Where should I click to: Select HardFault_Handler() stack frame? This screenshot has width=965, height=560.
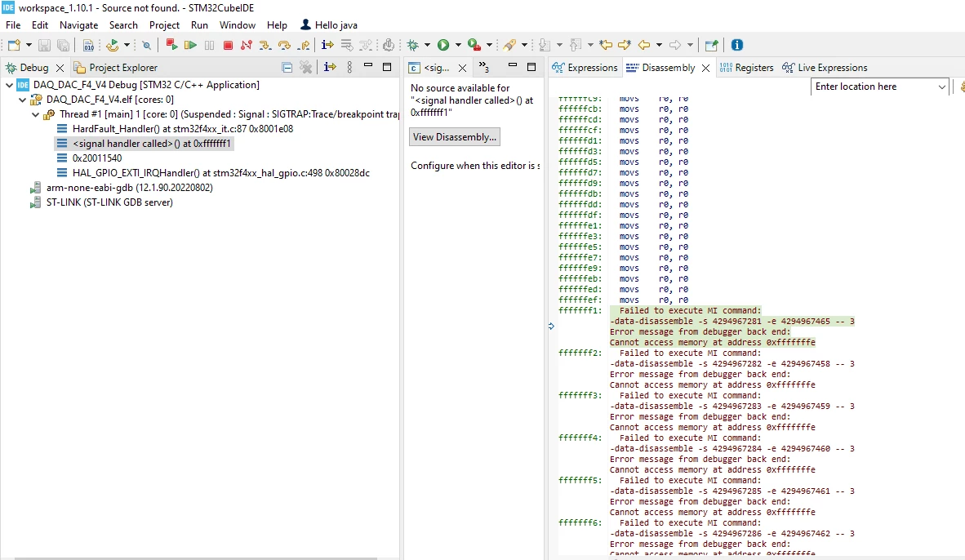pyautogui.click(x=182, y=129)
